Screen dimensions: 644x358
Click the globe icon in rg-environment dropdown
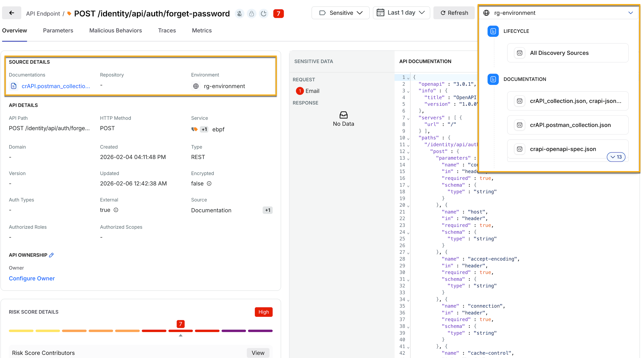click(486, 13)
